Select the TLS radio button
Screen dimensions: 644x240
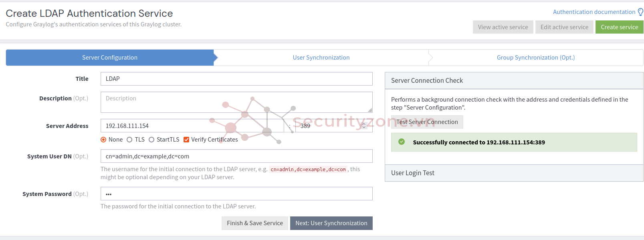[129, 140]
